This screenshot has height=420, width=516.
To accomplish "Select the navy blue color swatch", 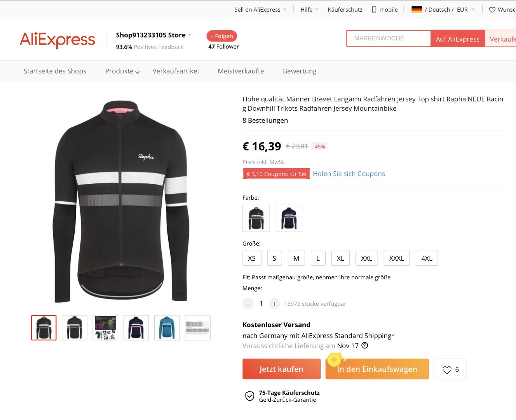I will tap(289, 218).
